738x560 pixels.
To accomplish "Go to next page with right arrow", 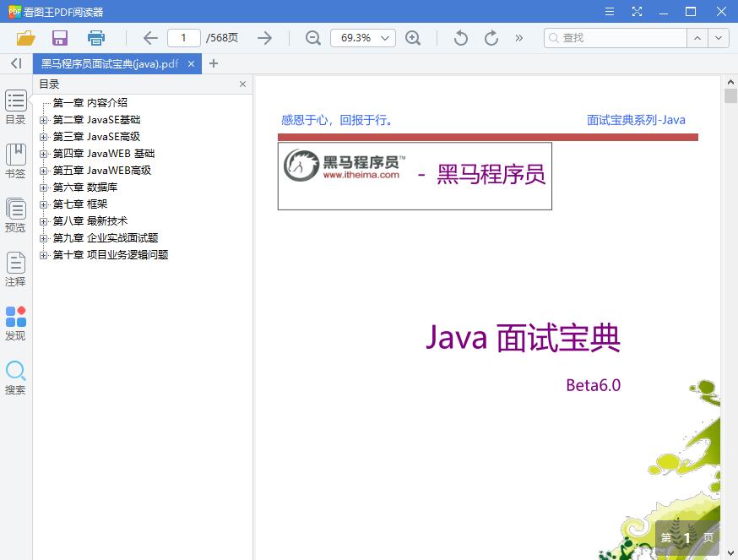I will point(265,38).
